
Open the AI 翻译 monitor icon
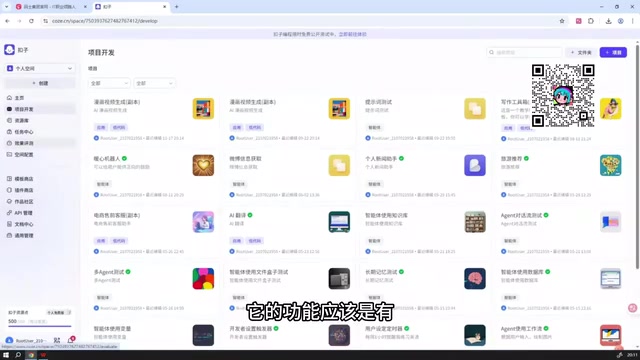pyautogui.click(x=339, y=222)
